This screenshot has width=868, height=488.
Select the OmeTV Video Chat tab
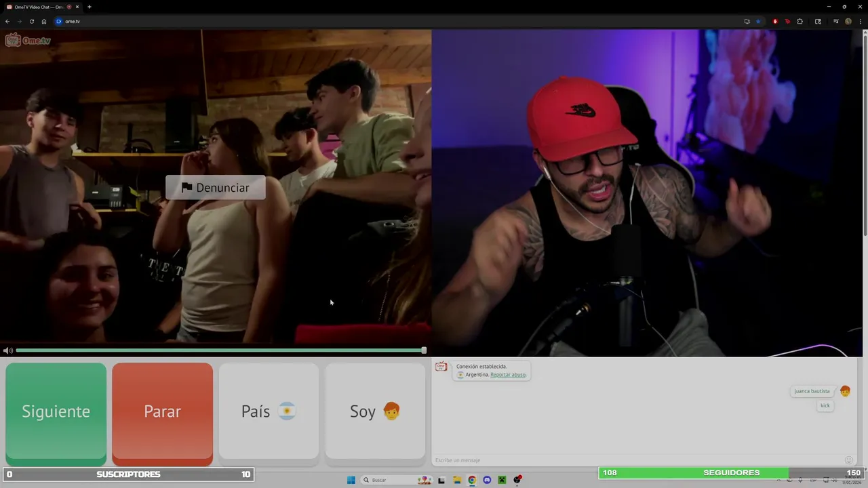click(42, 7)
